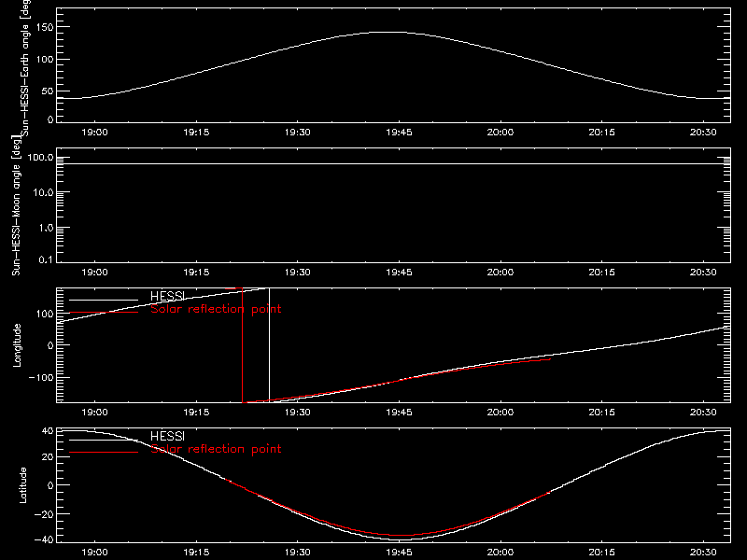
Task: Click the 50 tick on Earth angle plot
Action: click(48, 91)
